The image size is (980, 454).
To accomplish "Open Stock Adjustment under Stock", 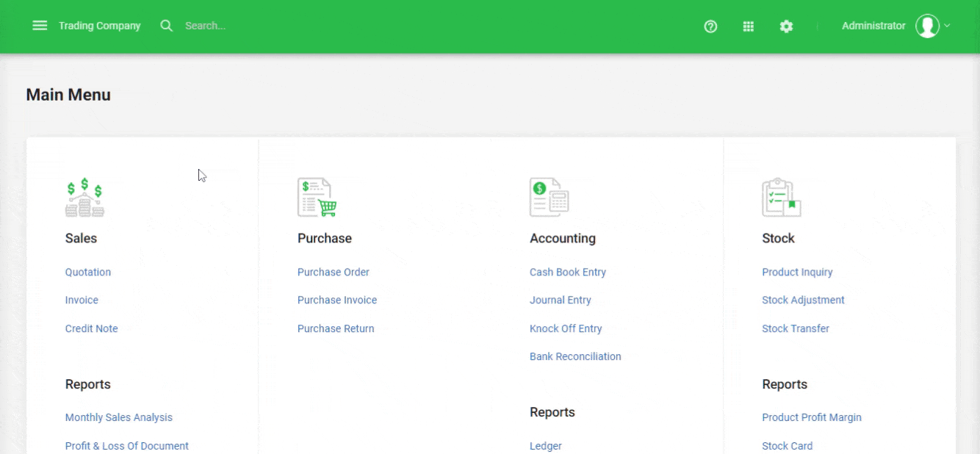I will click(803, 300).
